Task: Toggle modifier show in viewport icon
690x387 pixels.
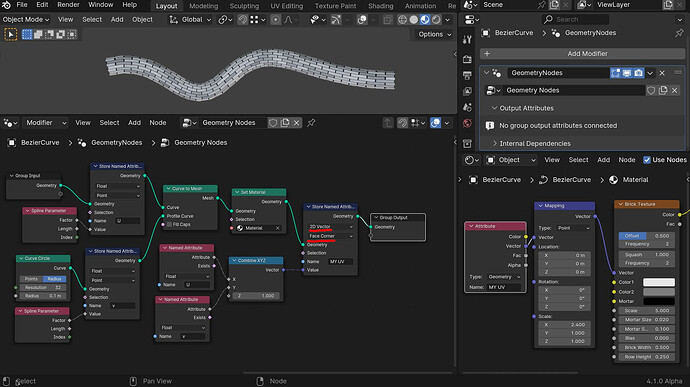Action: [x=627, y=73]
